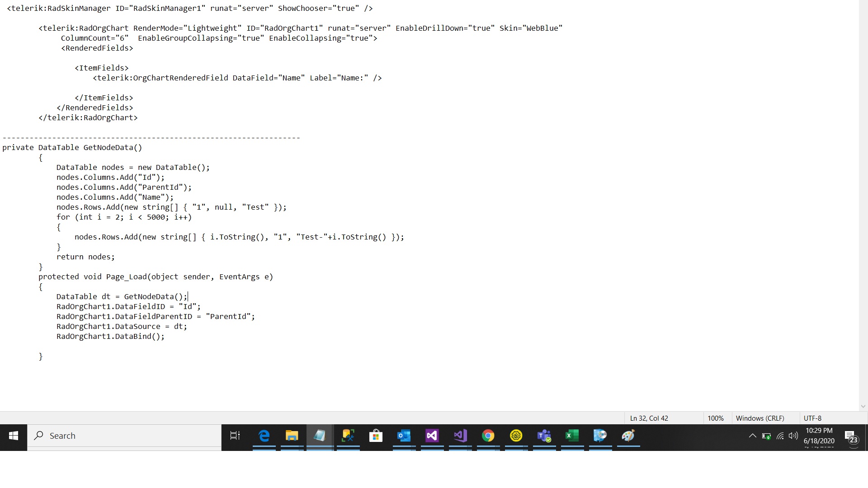Expand hidden system tray icons chevron
Viewport: 868px width, 488px height.
click(752, 436)
